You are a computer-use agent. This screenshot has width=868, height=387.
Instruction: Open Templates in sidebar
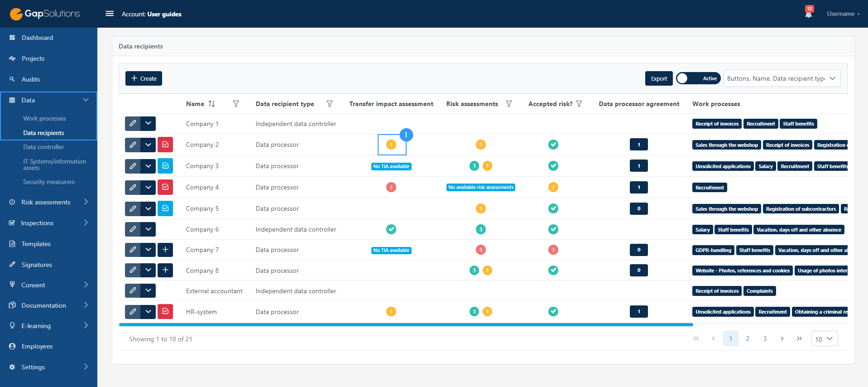pyautogui.click(x=36, y=244)
